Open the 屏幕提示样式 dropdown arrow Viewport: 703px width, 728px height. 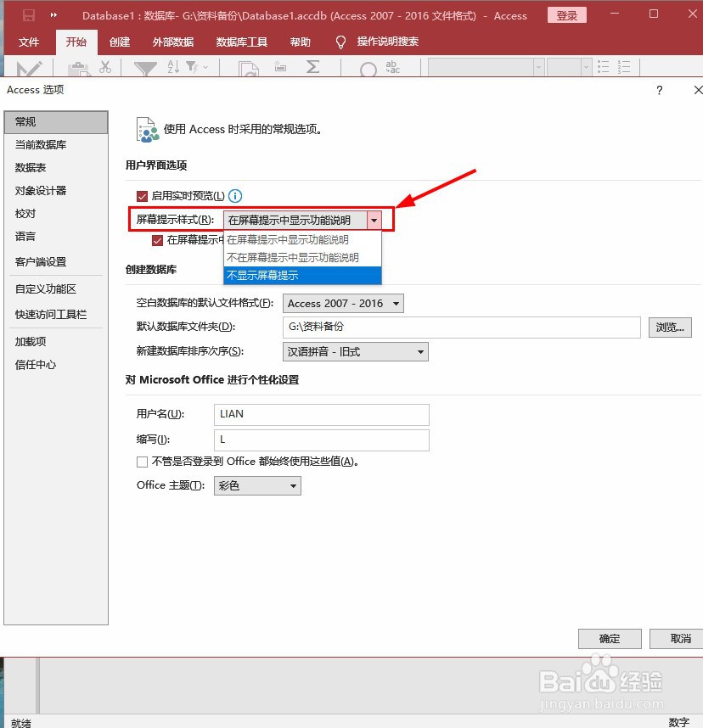374,220
